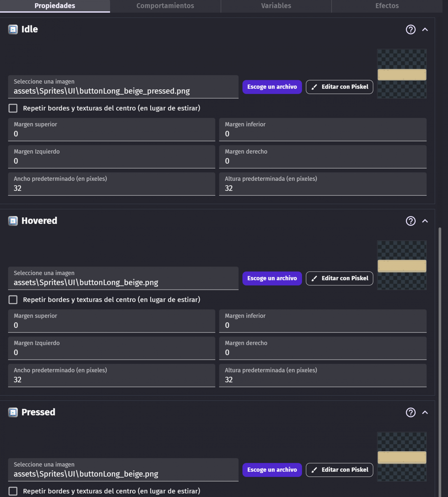Collapse the Pressed section
Screen dimensions: 448x497
click(425, 412)
